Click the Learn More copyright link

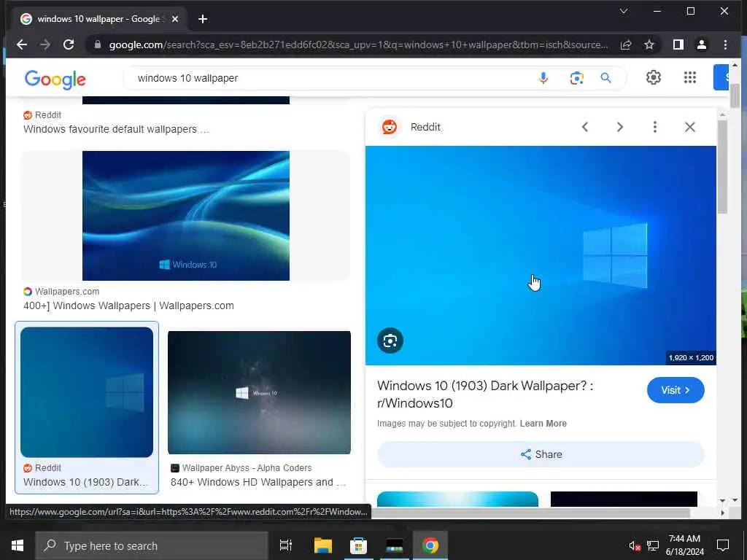point(543,424)
